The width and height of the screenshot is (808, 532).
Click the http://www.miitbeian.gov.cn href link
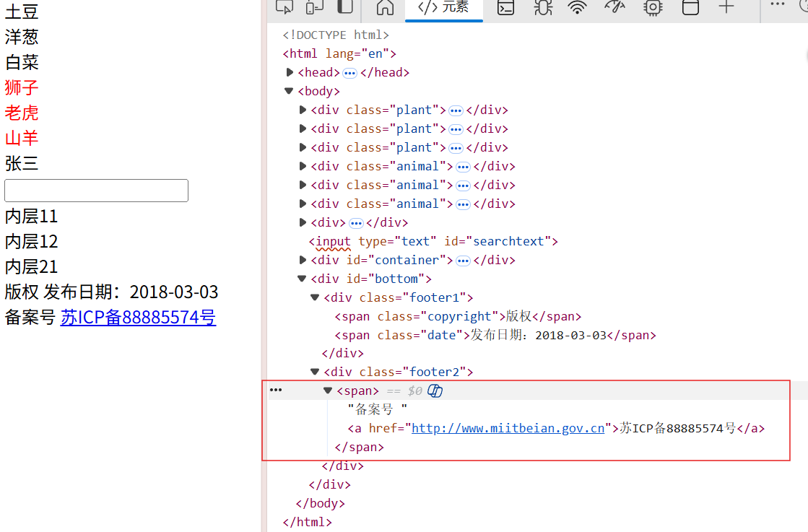pos(508,429)
